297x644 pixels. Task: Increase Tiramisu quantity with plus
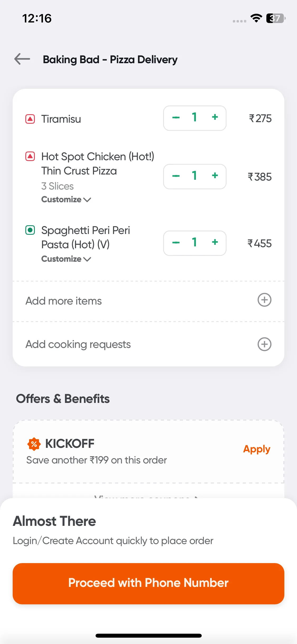coord(215,117)
